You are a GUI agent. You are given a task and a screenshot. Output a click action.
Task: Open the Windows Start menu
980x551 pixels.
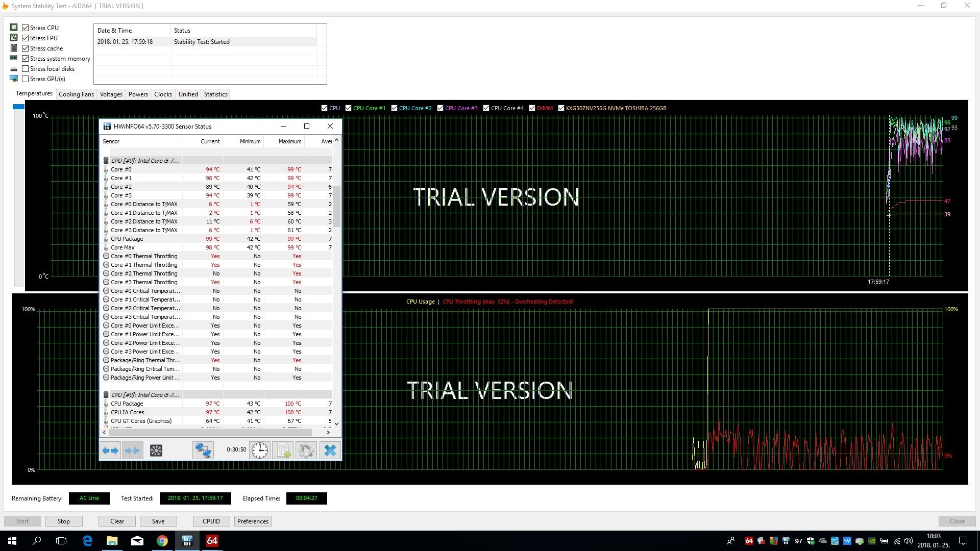tap(12, 541)
